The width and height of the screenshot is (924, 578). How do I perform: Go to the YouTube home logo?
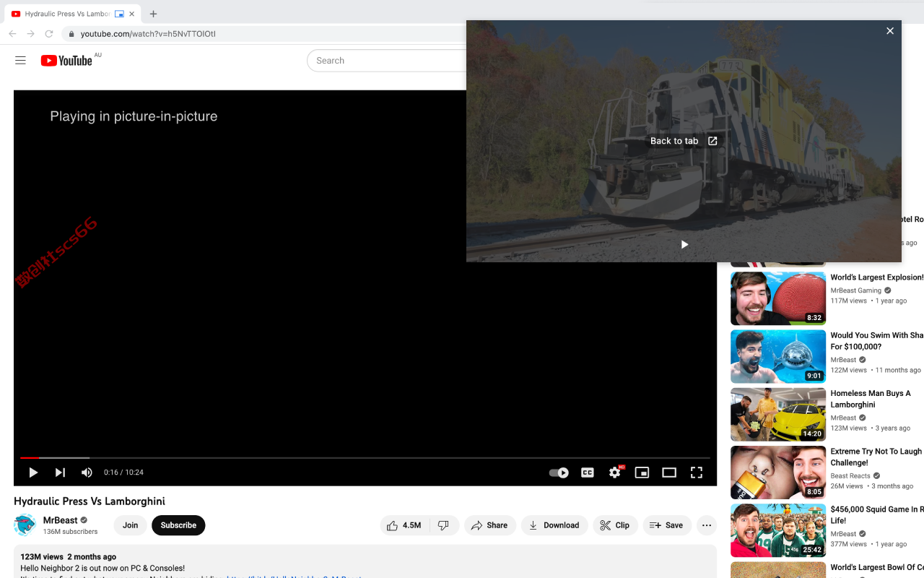(x=66, y=61)
